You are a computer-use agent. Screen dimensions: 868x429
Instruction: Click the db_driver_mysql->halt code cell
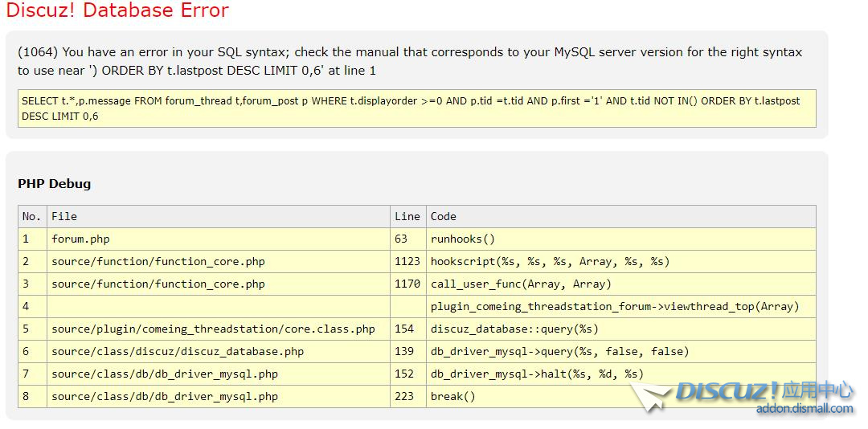pyautogui.click(x=537, y=374)
